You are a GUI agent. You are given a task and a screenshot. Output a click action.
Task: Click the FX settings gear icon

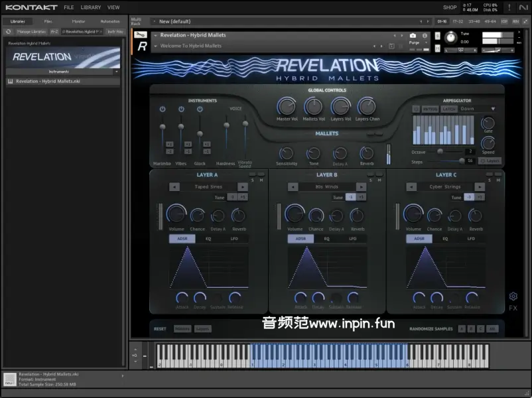pos(513,297)
